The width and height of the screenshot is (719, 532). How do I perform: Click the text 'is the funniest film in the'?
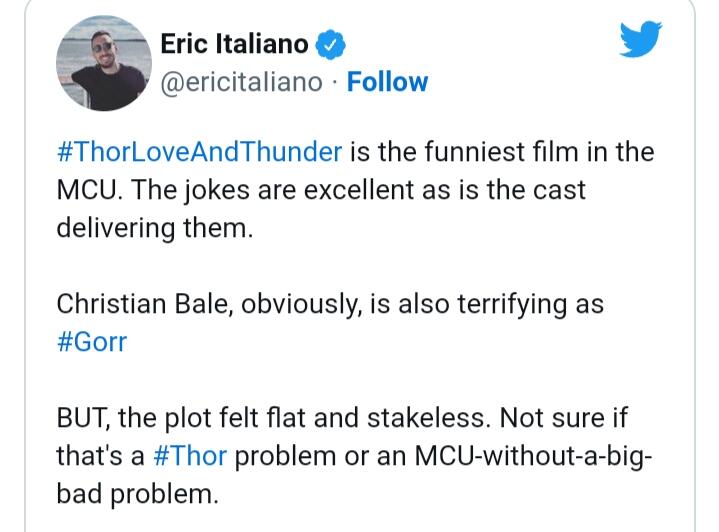coord(502,152)
